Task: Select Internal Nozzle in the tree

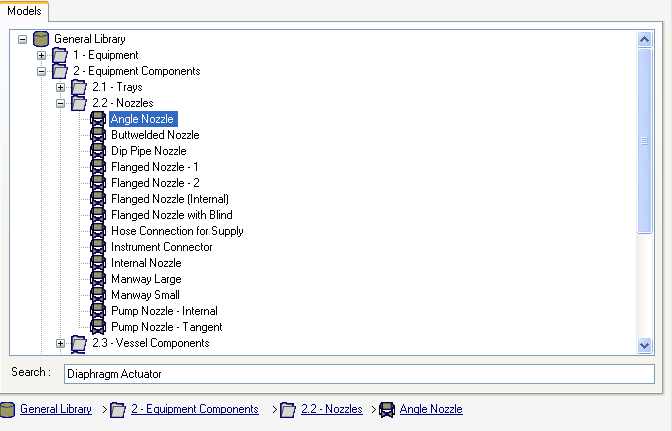Action: pos(146,263)
